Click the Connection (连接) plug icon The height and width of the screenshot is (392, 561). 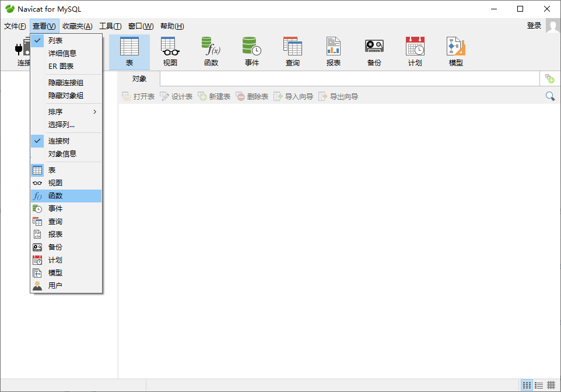point(22,52)
